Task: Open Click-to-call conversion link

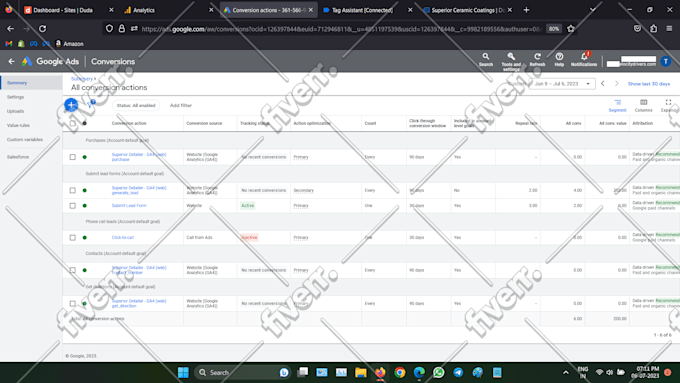Action: [123, 238]
